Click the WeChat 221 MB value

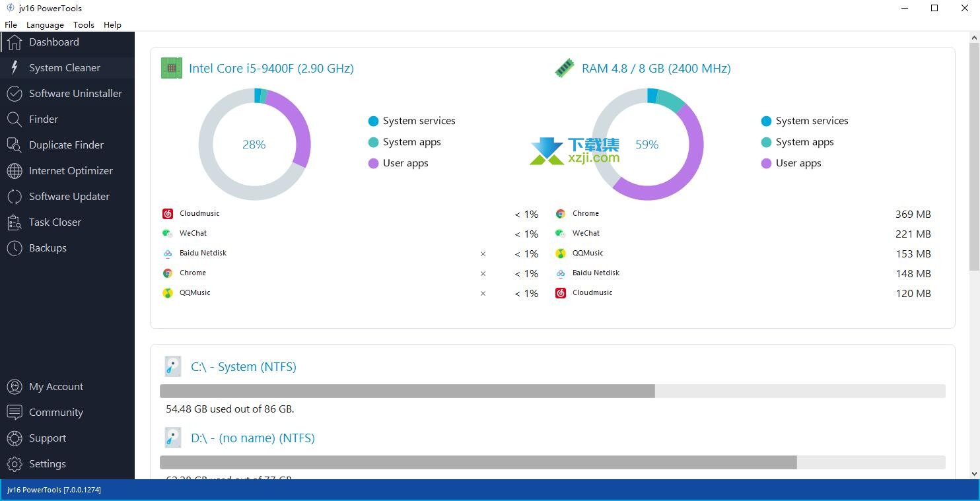913,234
